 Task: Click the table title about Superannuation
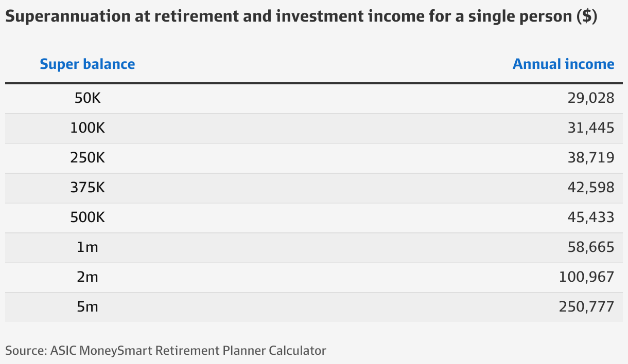click(301, 17)
